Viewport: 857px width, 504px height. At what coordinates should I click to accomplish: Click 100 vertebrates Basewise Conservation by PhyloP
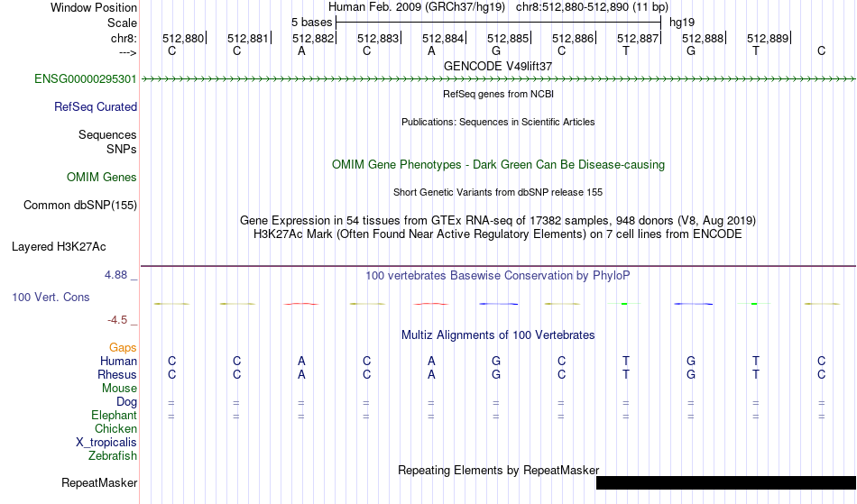point(498,276)
